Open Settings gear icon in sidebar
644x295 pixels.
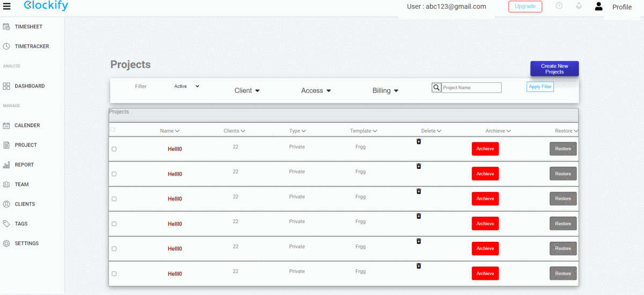(x=6, y=243)
